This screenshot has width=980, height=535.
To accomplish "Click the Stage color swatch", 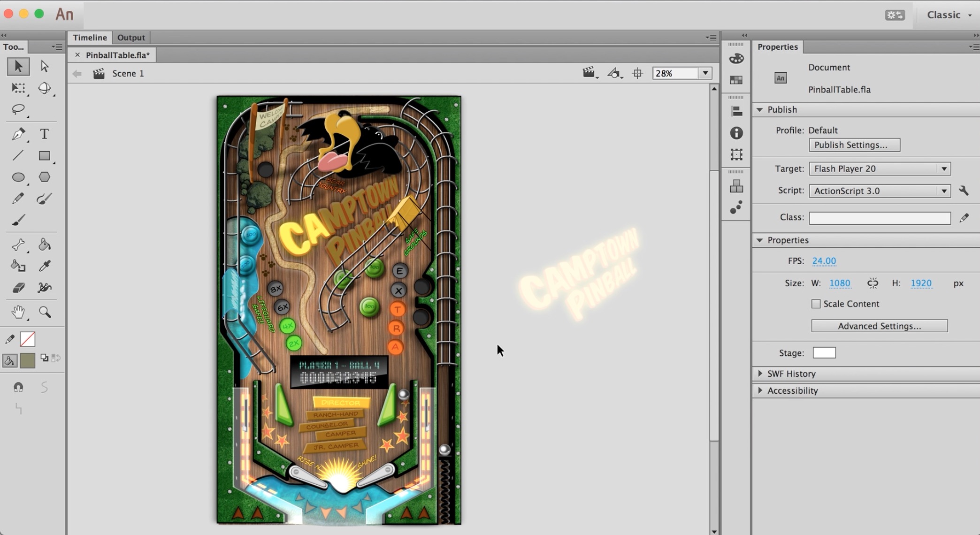I will pyautogui.click(x=824, y=353).
